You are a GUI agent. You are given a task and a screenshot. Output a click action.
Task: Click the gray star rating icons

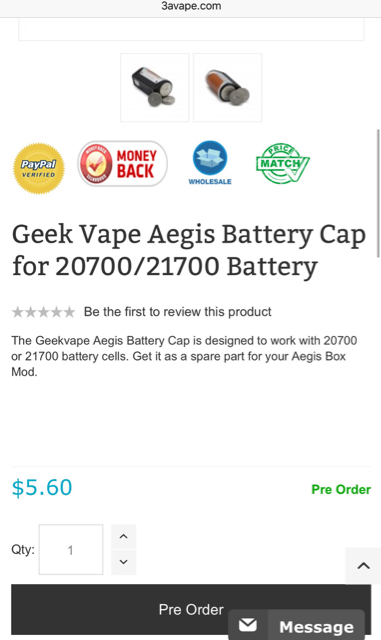pos(43,312)
